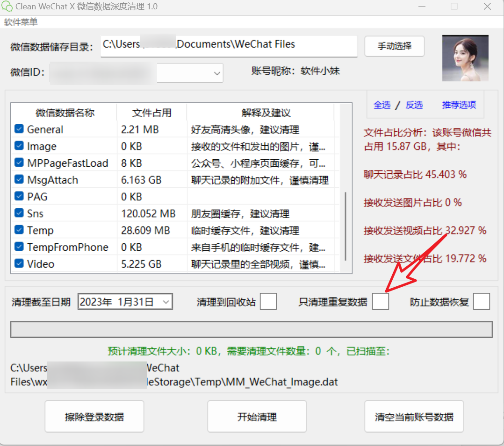Uncheck the PAG checkbox
504x446 pixels.
point(19,196)
